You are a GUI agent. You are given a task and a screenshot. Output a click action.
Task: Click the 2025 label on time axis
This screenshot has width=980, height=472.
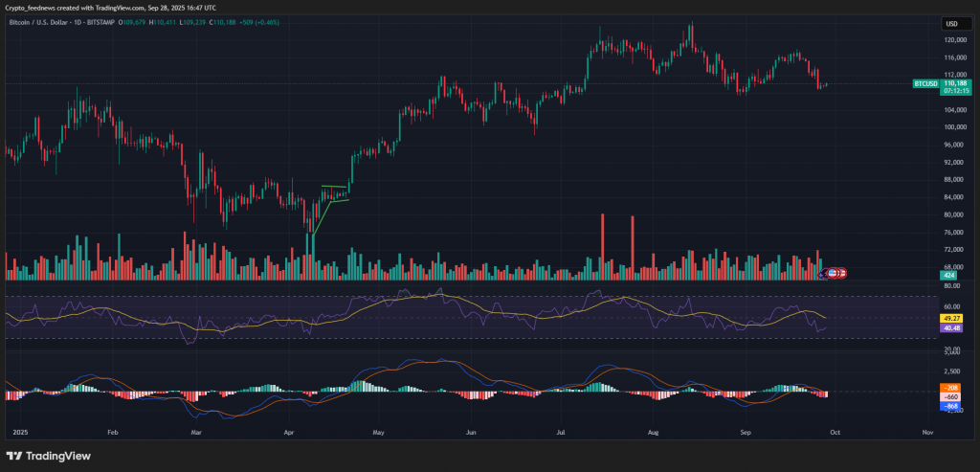[x=17, y=433]
